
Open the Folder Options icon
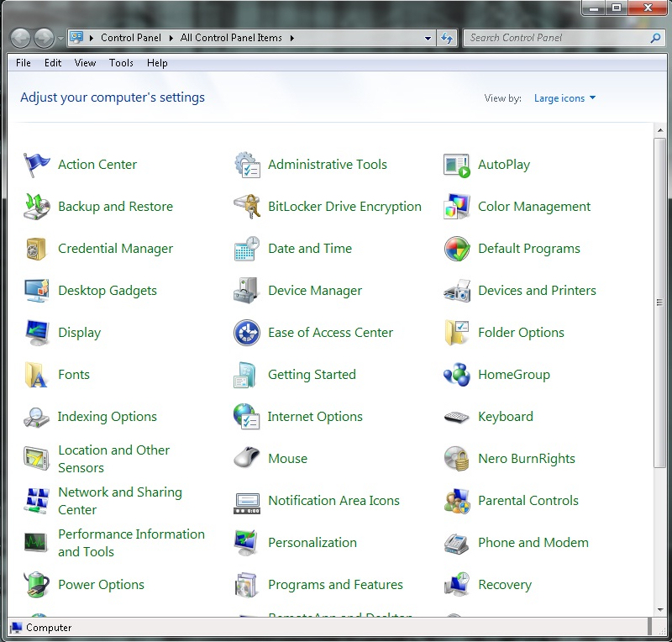click(457, 333)
